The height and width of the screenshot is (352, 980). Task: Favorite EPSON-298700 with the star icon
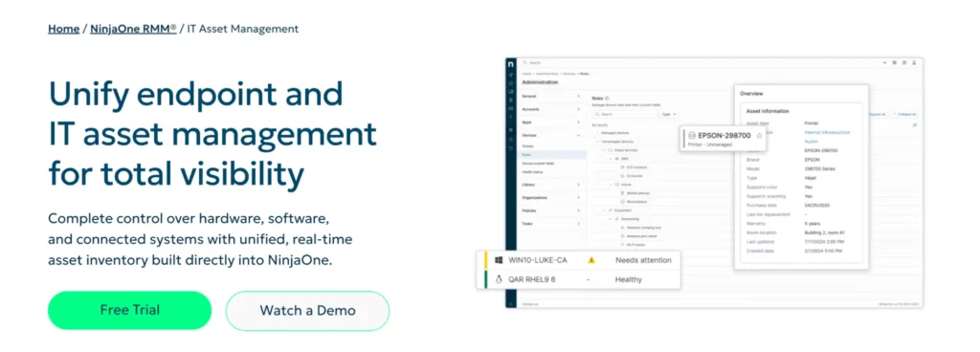point(759,136)
